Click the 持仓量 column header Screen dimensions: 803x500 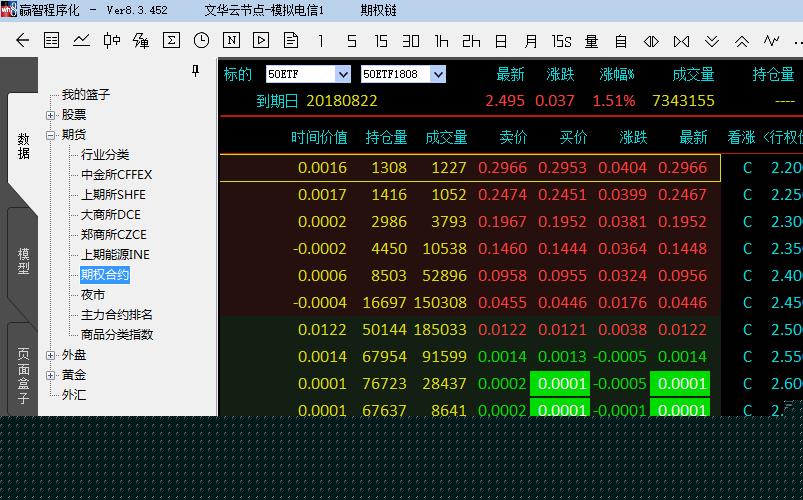pos(386,137)
